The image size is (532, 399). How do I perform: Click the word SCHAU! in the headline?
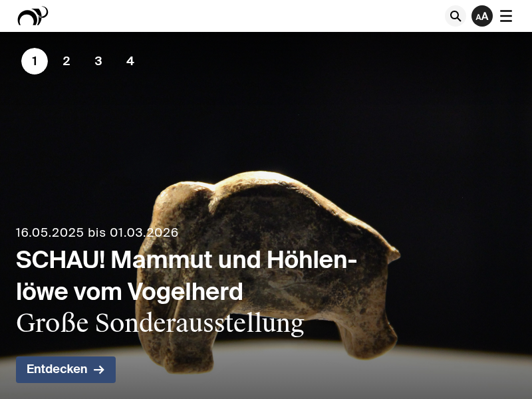[61, 260]
